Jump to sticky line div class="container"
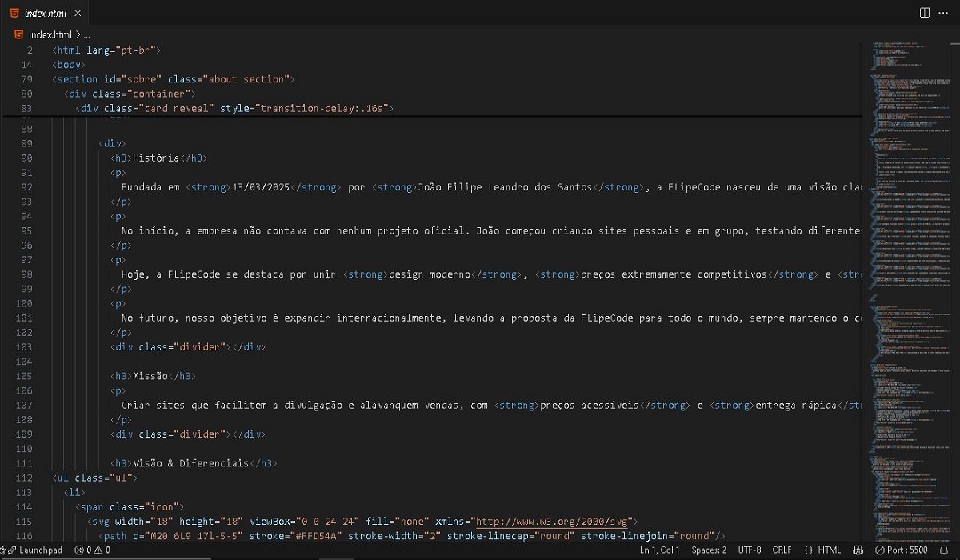The image size is (960, 560). pyautogui.click(x=128, y=94)
